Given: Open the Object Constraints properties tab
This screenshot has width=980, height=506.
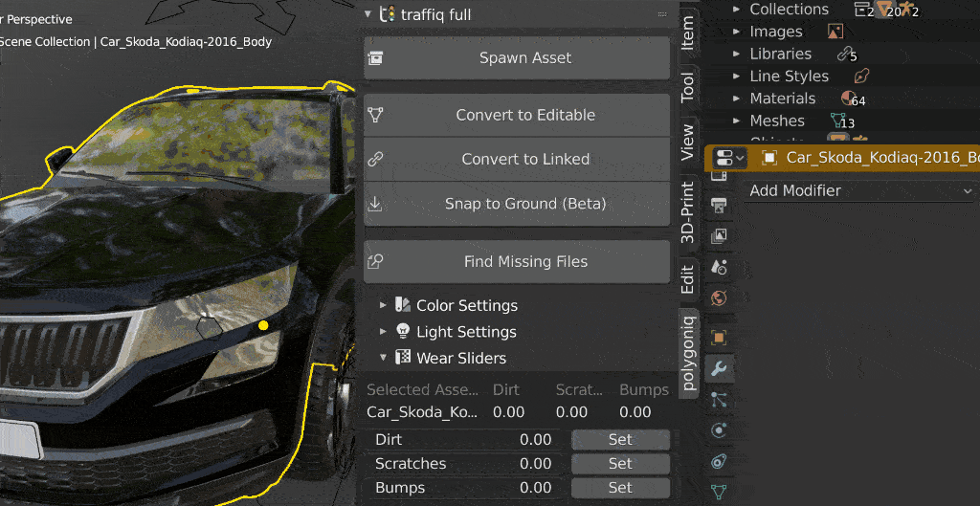Looking at the screenshot, I should (719, 462).
